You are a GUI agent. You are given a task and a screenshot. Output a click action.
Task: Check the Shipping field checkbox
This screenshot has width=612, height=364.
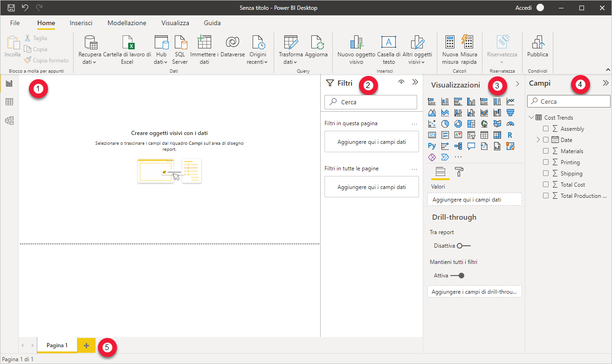[x=546, y=174]
